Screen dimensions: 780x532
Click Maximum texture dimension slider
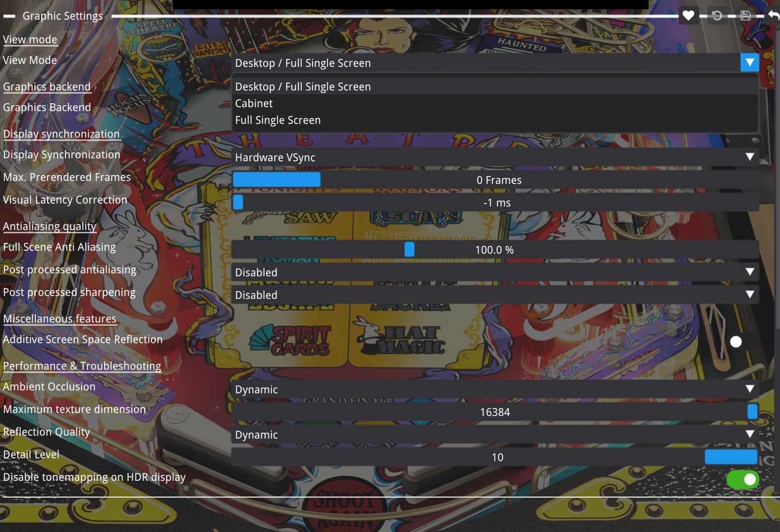[495, 412]
